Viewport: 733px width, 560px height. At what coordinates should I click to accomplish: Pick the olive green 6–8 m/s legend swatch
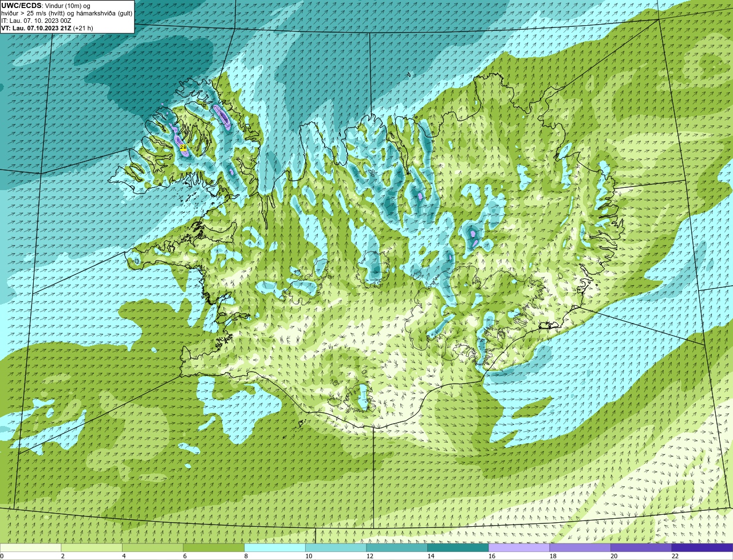[214, 547]
